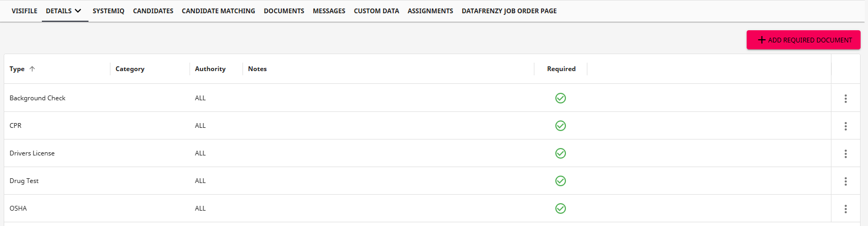The height and width of the screenshot is (226, 868).
Task: Switch to the Candidates tab
Action: click(x=153, y=11)
